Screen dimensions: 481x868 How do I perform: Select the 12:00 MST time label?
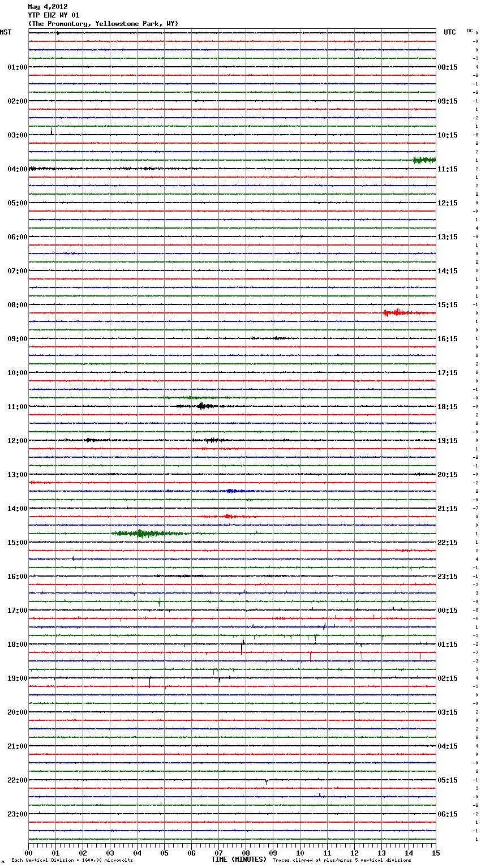click(17, 441)
